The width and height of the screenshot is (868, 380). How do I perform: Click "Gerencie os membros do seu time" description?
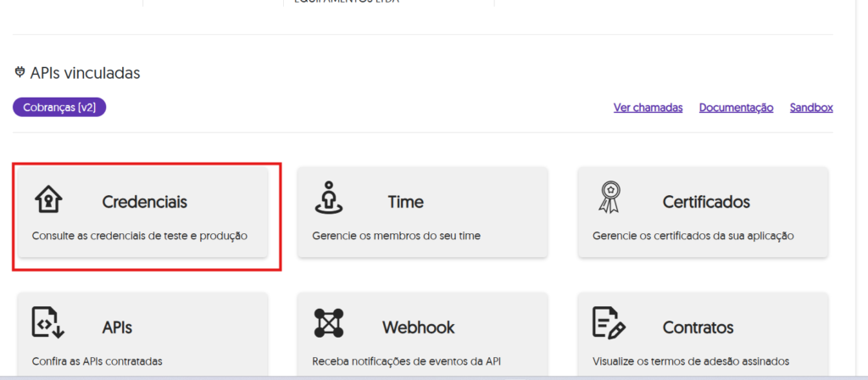396,236
